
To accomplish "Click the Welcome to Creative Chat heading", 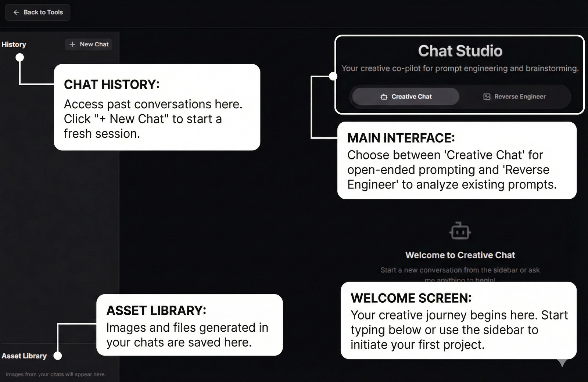I will pos(460,255).
